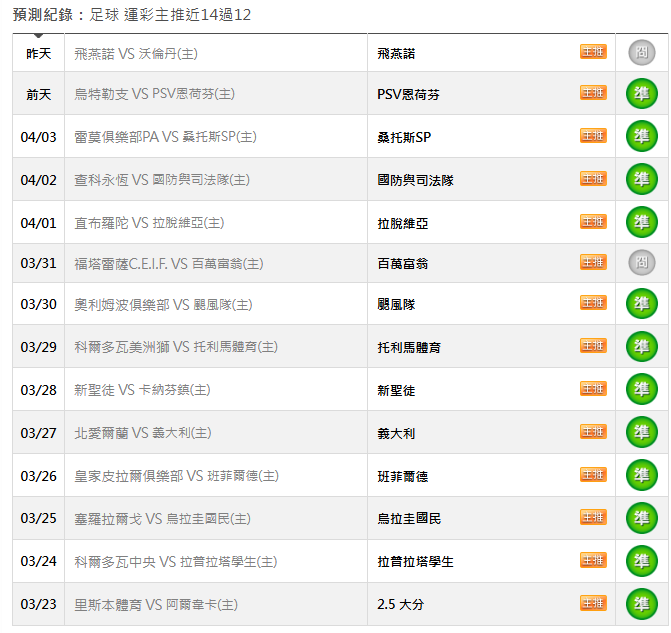
Task: Open match 里斯本體育 VS 阿爾韋卡(主)
Action: (x=156, y=605)
